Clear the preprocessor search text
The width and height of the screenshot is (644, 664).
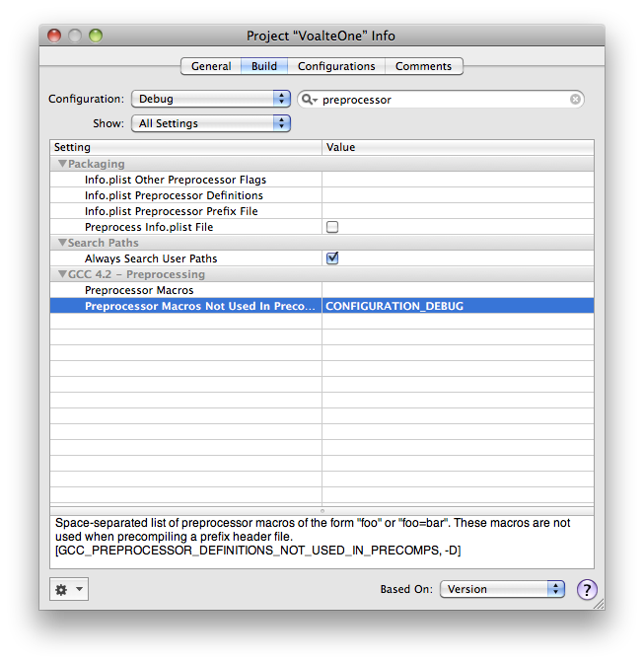(x=575, y=99)
